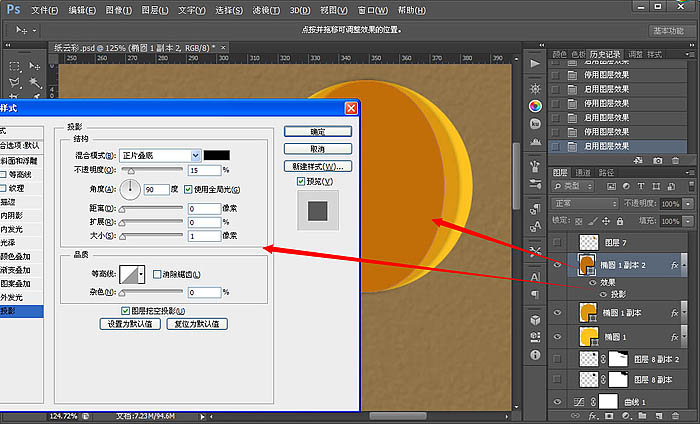
Task: Open the Histogram panel icon
Action: 535,142
